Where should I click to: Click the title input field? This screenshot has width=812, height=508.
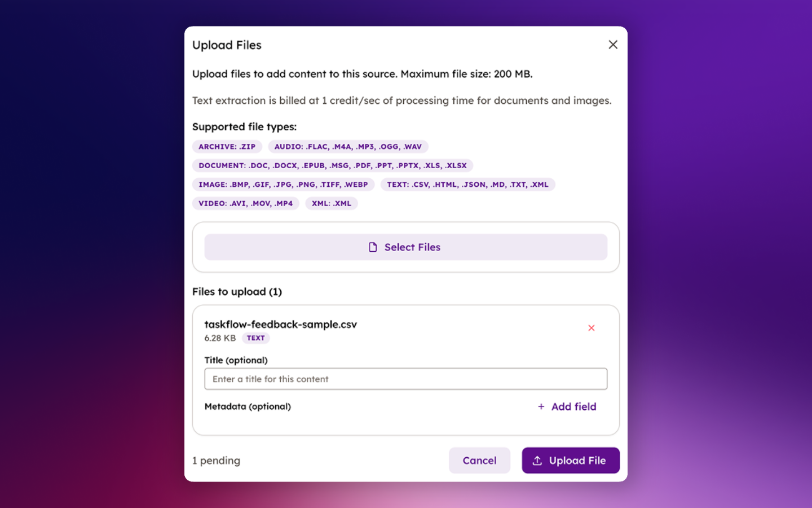click(x=405, y=379)
